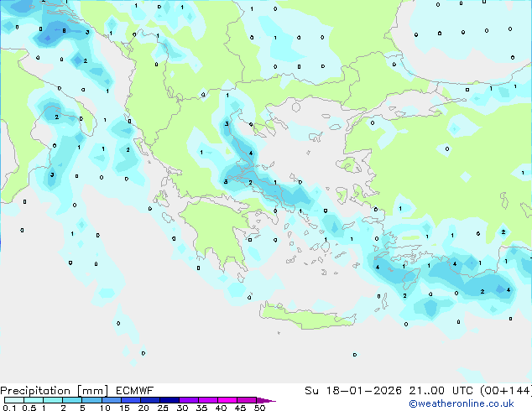This screenshot has height=411, width=532.
Task: Click the 20–25 mm legend color swatch
Action: point(149,400)
